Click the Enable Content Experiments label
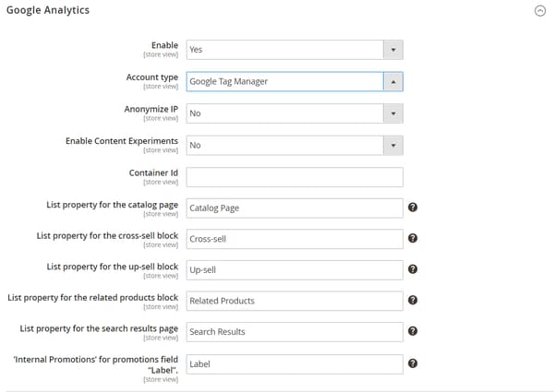The height and width of the screenshot is (392, 554). (x=122, y=141)
